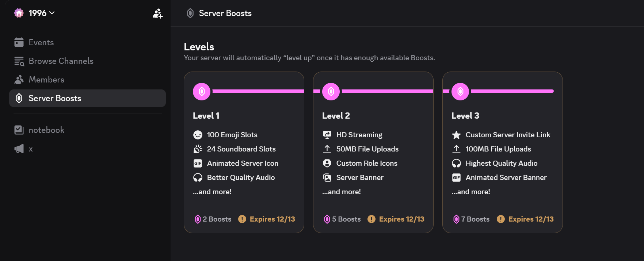The height and width of the screenshot is (261, 644).
Task: Click the Level 2 card heading
Action: 336,116
